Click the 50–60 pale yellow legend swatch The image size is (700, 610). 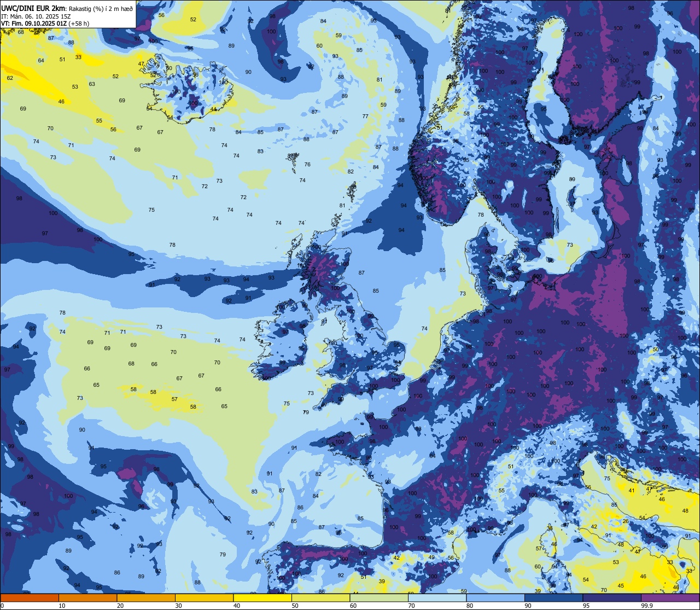[320, 597]
